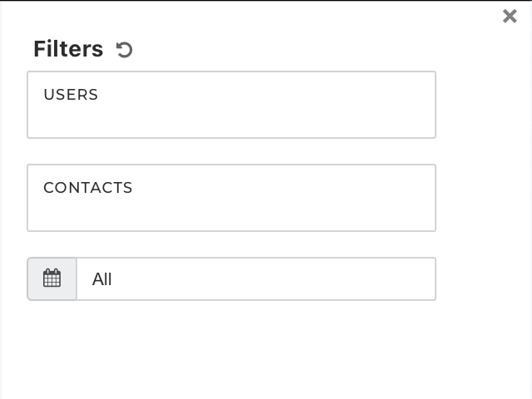This screenshot has width=532, height=399.
Task: Add a contact to the CONTACTS filter
Action: [x=231, y=198]
